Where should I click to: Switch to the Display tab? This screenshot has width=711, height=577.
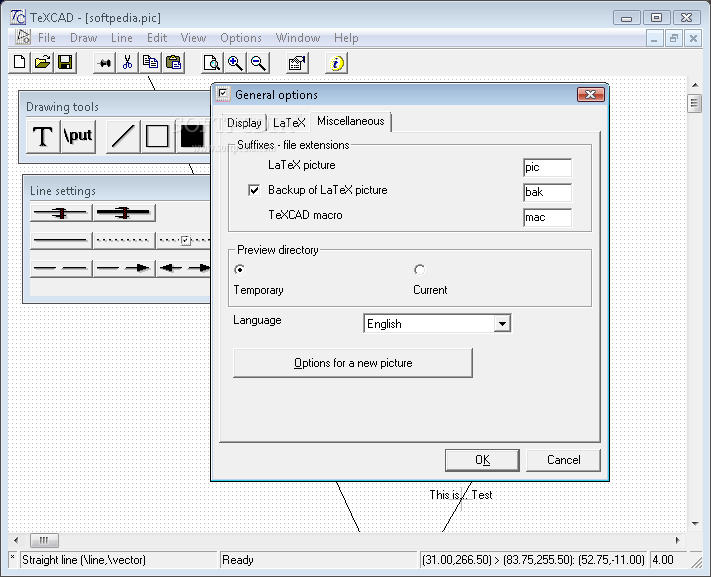tap(244, 123)
